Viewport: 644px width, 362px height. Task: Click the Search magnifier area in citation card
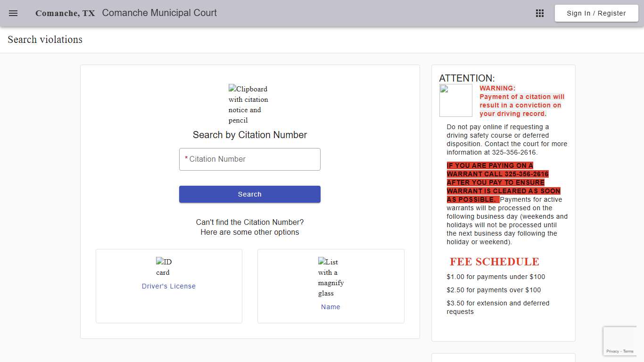tap(250, 194)
